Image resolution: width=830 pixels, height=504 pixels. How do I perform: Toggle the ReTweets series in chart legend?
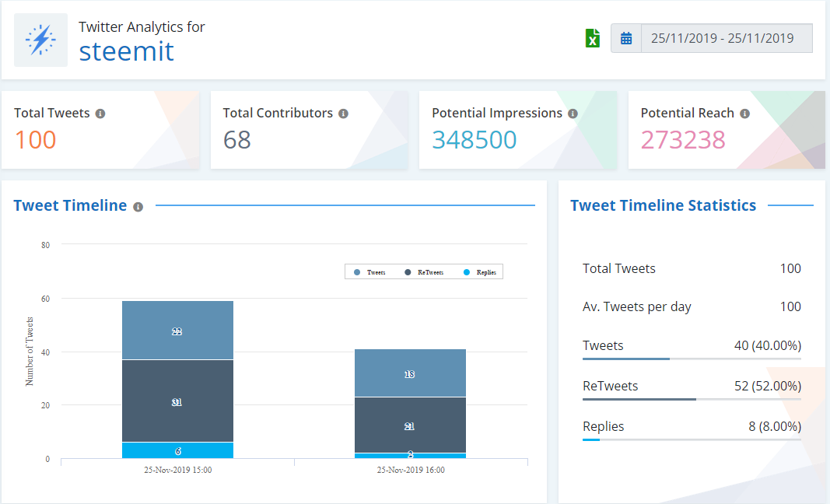pyautogui.click(x=424, y=272)
